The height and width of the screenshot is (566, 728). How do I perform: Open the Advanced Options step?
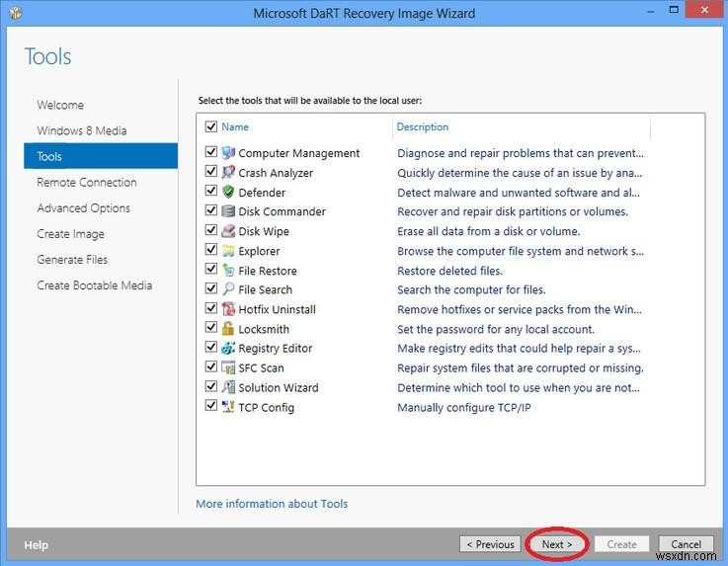84,208
